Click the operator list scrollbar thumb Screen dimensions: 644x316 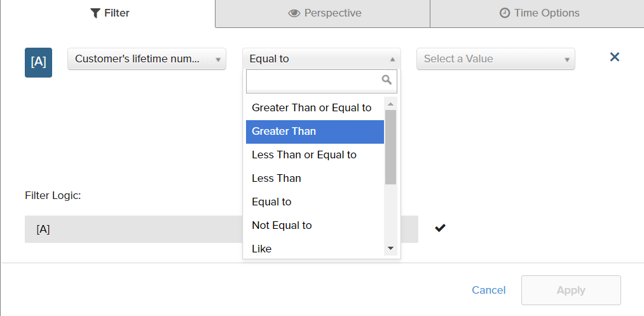(x=390, y=146)
